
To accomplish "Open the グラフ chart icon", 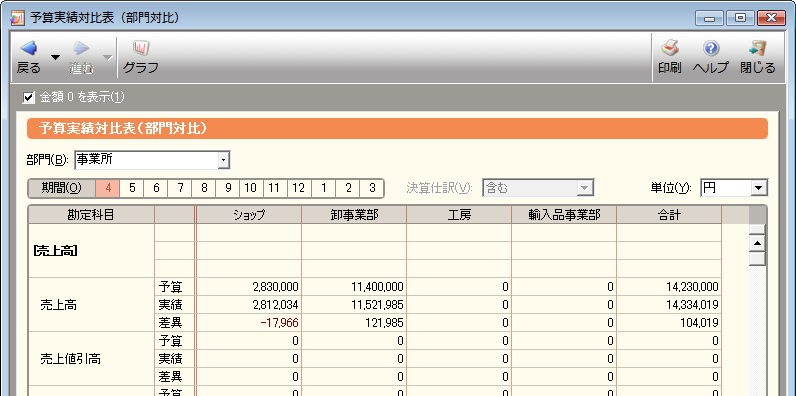I will tap(141, 49).
